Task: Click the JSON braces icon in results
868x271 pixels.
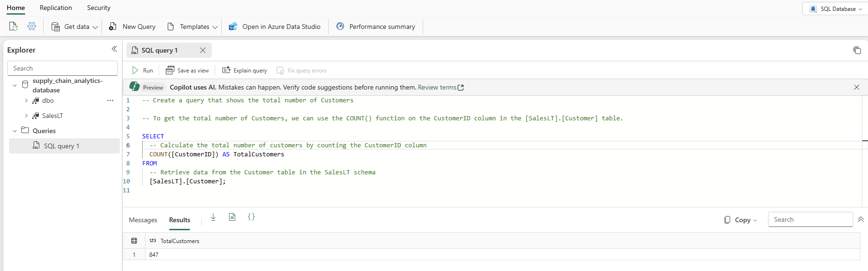Action: tap(251, 217)
